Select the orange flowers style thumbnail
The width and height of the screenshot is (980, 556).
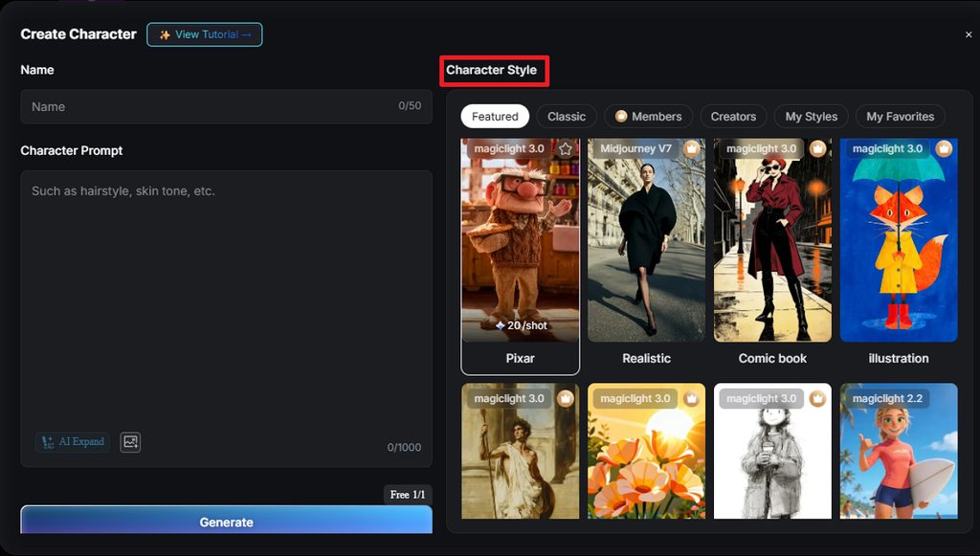click(646, 451)
